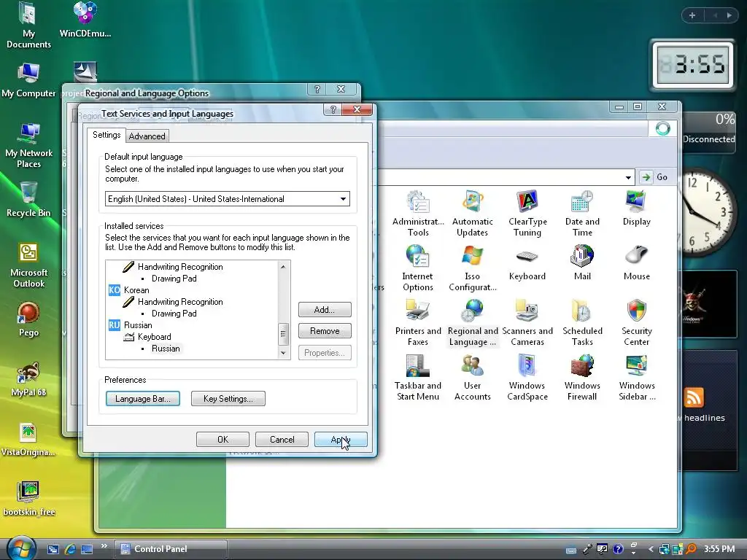747x560 pixels.
Task: Open Administrative Tools in Control Panel
Action: coord(418,214)
